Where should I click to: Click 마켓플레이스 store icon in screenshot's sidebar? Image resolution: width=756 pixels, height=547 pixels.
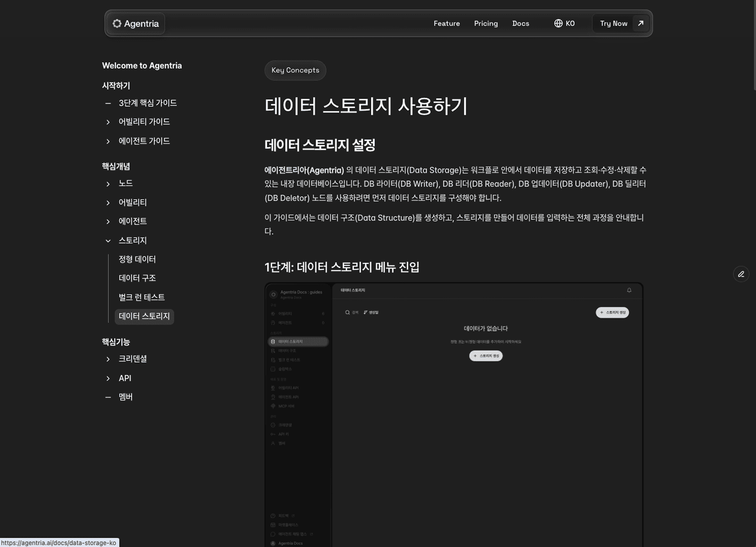point(273,525)
